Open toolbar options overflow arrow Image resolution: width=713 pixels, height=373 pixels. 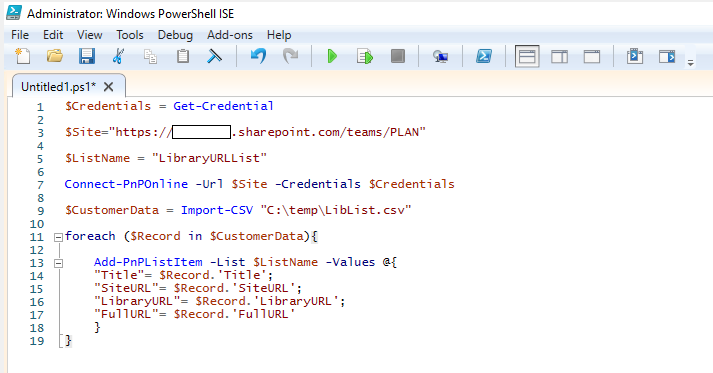coord(690,62)
